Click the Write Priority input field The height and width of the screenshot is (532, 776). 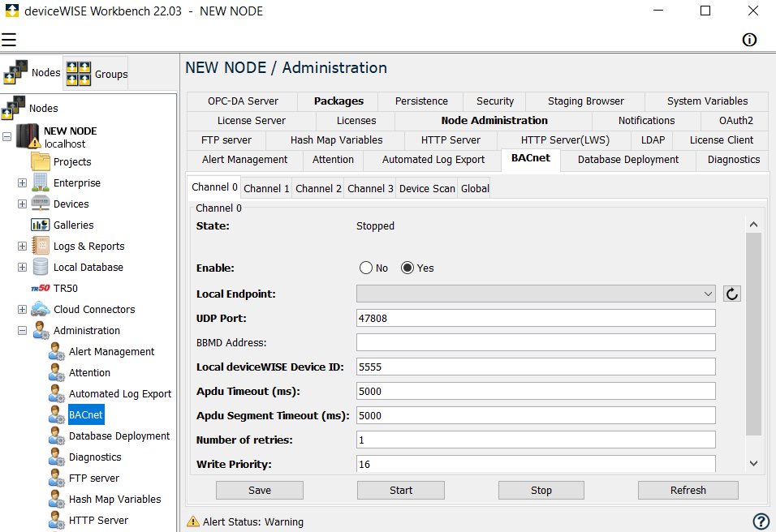(536, 464)
